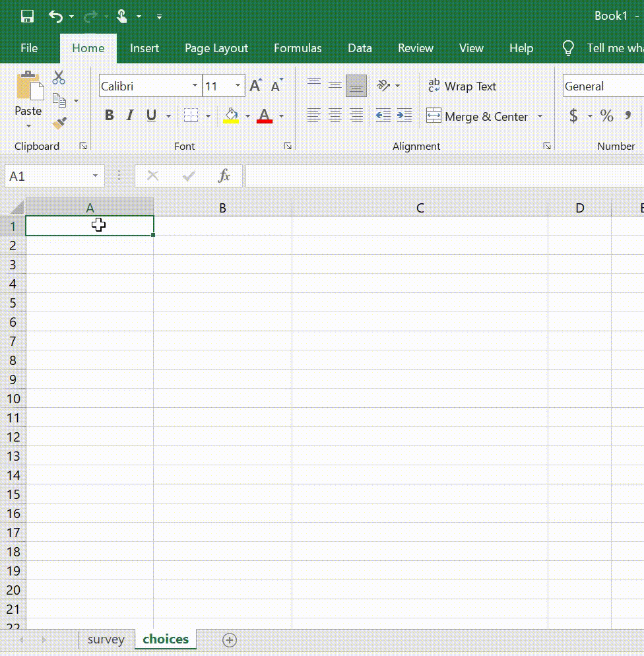This screenshot has height=656, width=644.
Task: Open the Undo history dropdown arrow
Action: [71, 16]
